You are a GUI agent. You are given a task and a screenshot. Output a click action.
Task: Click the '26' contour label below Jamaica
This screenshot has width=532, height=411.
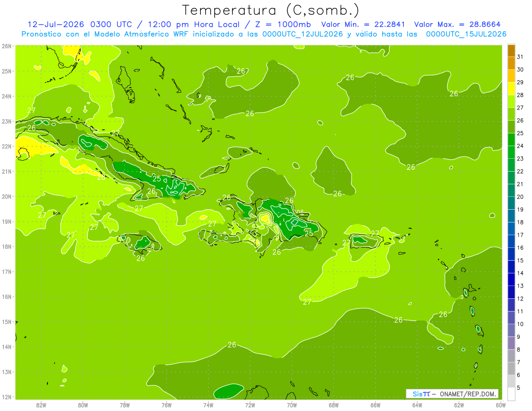[x=141, y=258]
